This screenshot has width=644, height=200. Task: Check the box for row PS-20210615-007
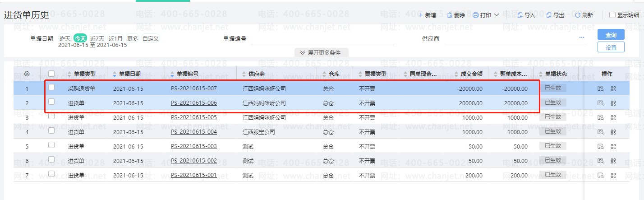tap(51, 87)
